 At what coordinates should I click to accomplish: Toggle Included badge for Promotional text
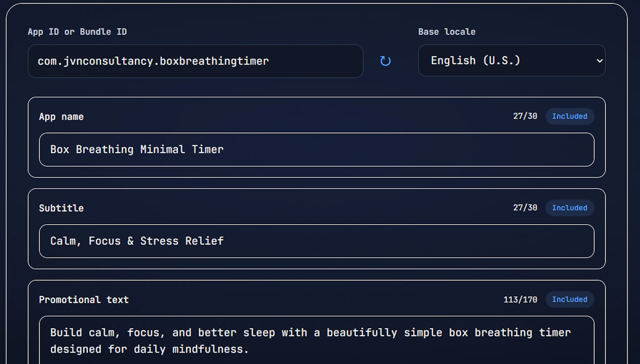click(x=570, y=299)
